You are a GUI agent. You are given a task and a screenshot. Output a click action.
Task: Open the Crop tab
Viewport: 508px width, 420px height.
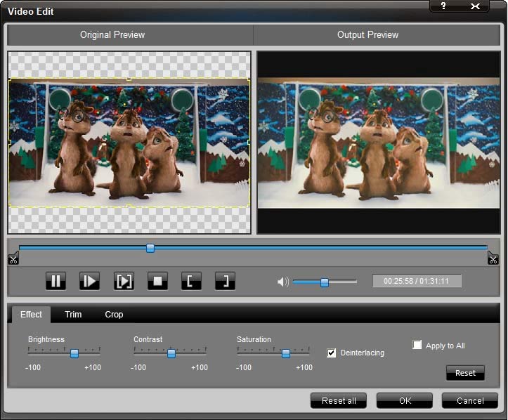114,315
